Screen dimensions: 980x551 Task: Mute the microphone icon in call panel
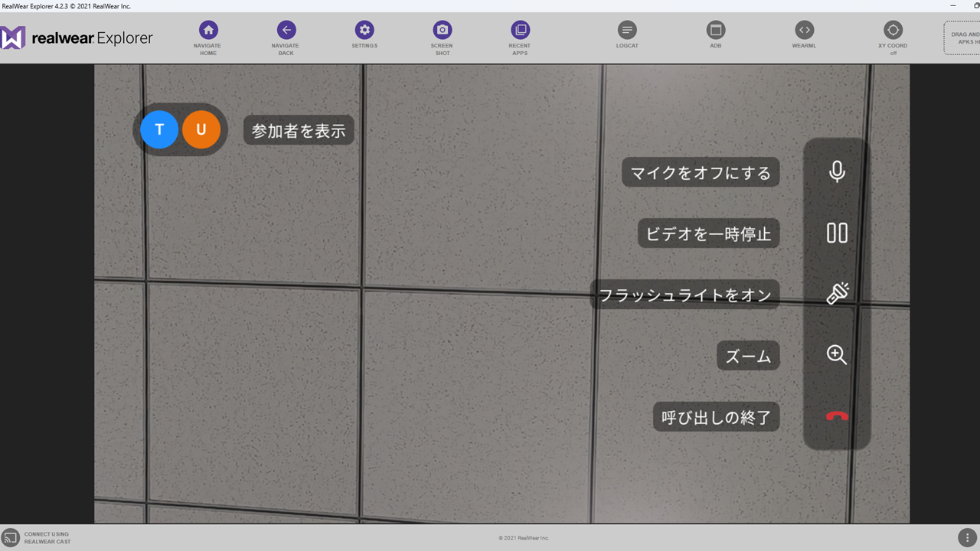coord(837,171)
